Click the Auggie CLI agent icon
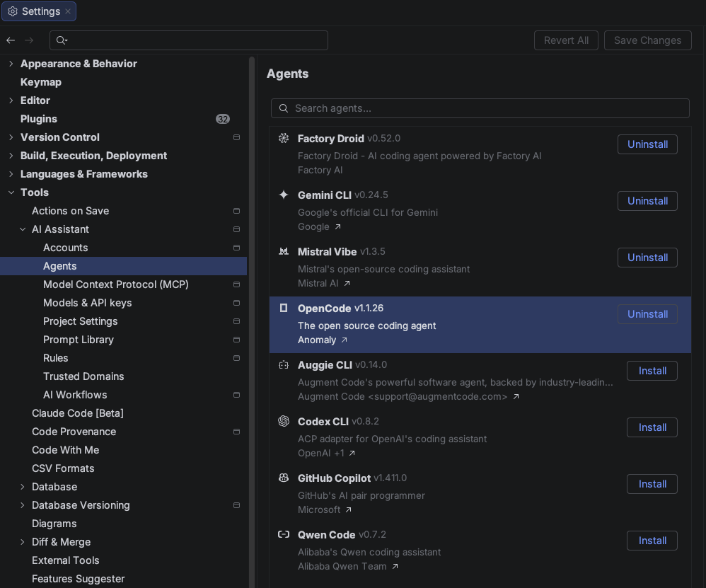Image resolution: width=706 pixels, height=588 pixels. (x=284, y=365)
